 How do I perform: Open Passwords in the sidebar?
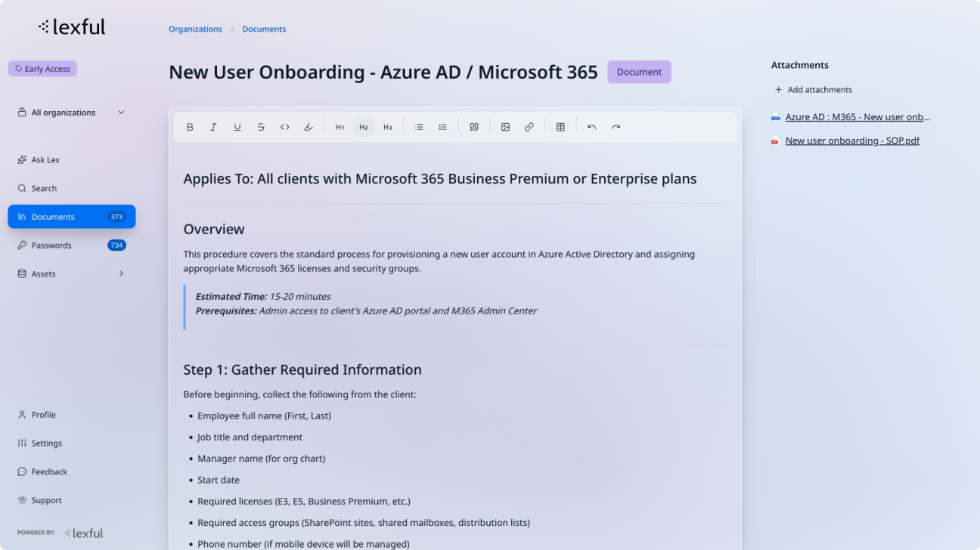pyautogui.click(x=51, y=246)
